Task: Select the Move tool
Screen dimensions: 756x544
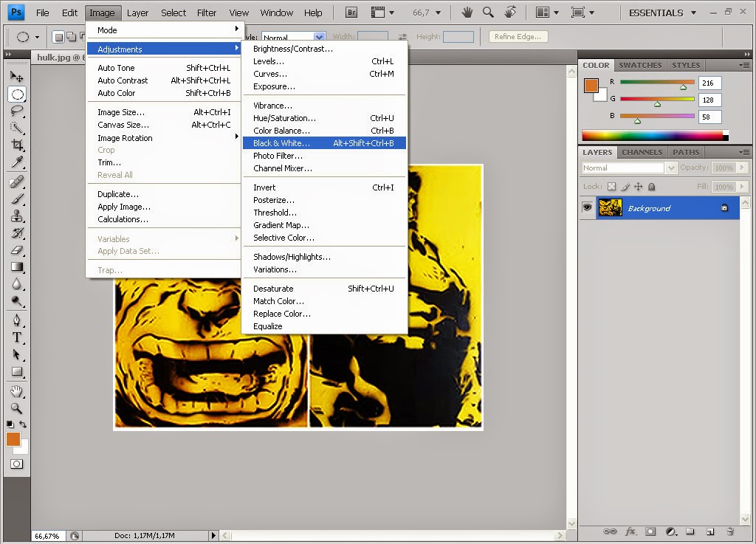Action: click(17, 77)
